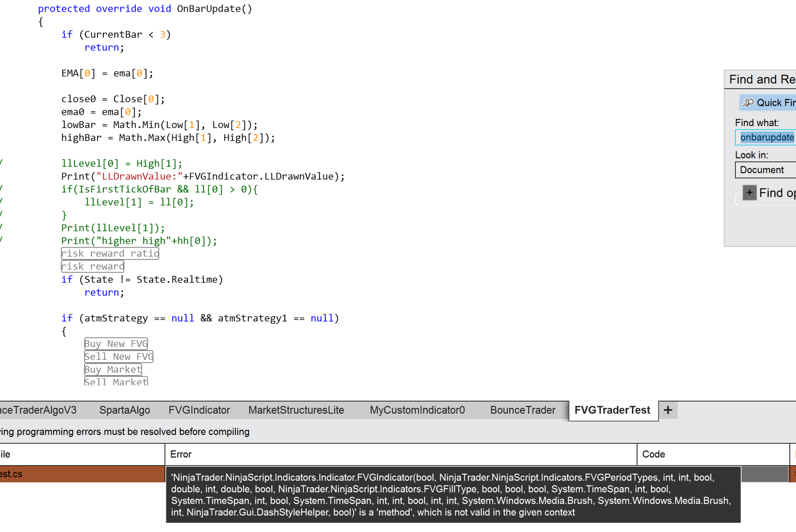Image resolution: width=796 pixels, height=532 pixels.
Task: Click the atmStrategy null check line
Action: [x=200, y=318]
